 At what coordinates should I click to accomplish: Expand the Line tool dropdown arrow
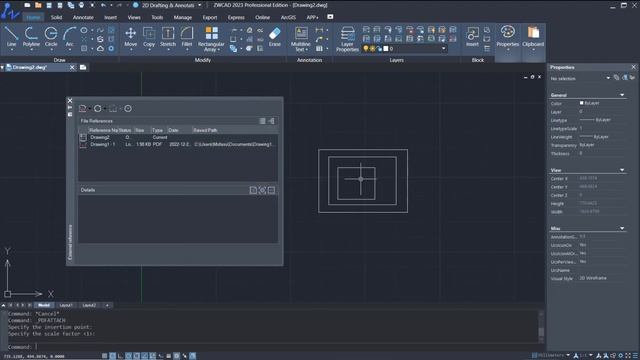[11, 49]
